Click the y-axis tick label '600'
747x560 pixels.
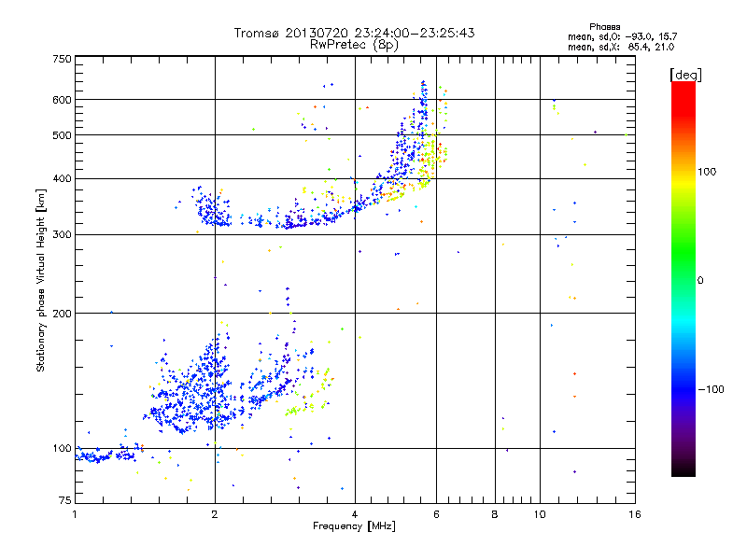tap(63, 100)
